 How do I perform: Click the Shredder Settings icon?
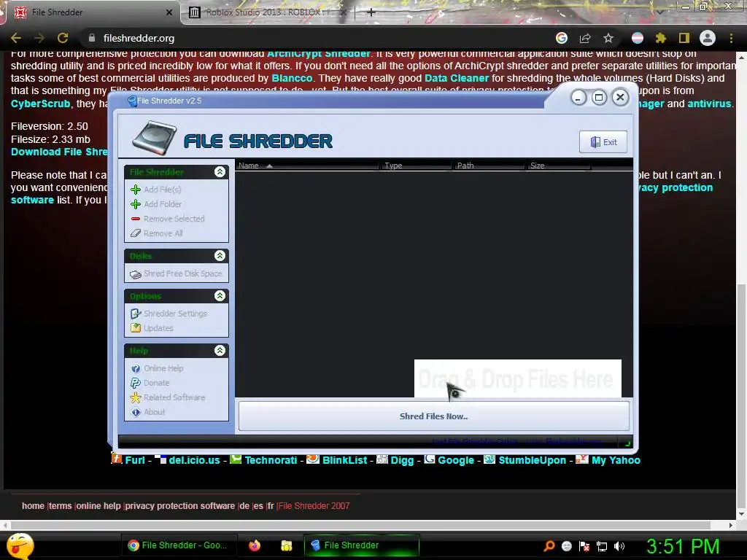point(135,314)
